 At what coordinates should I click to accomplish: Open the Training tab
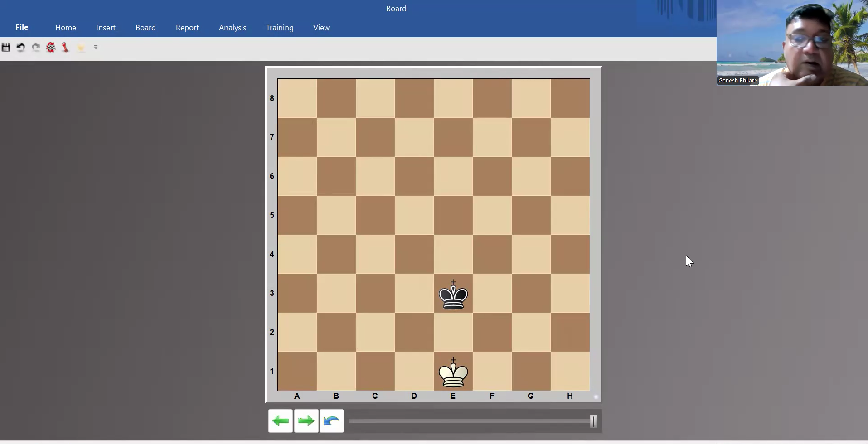(x=280, y=28)
